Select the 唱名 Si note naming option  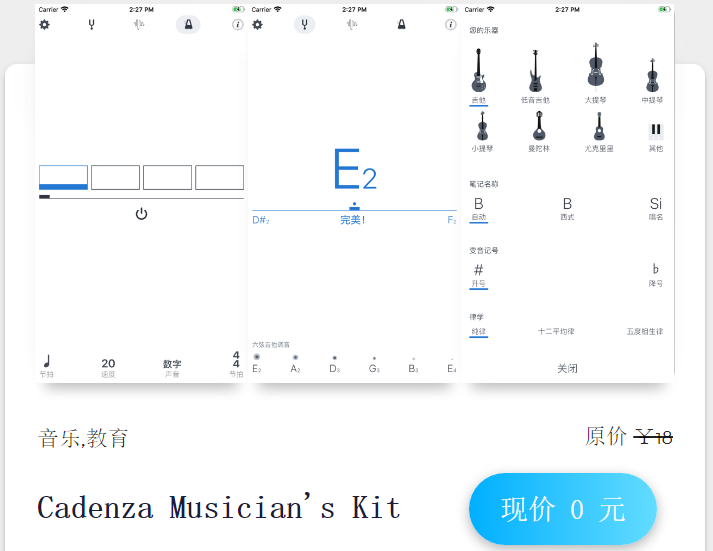655,207
